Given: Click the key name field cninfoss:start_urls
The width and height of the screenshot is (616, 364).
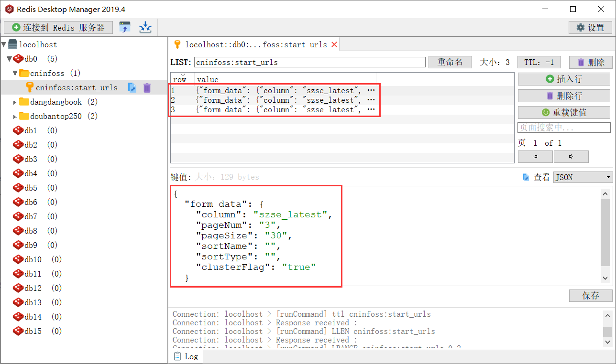Looking at the screenshot, I should (x=309, y=62).
